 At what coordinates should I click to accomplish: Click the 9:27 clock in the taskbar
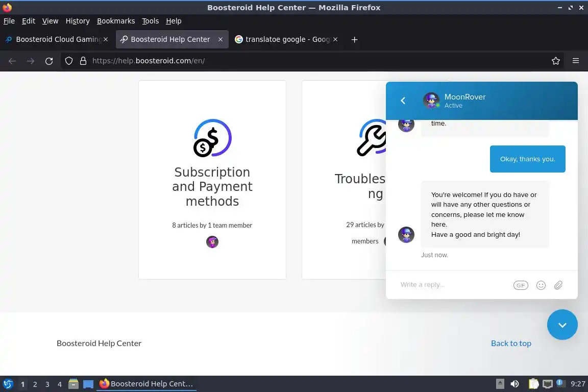point(578,384)
